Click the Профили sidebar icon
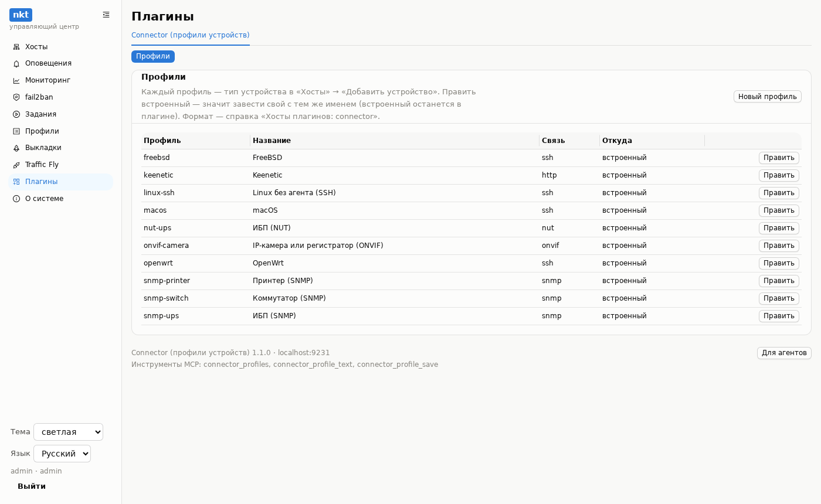Image resolution: width=821 pixels, height=504 pixels. coord(16,131)
